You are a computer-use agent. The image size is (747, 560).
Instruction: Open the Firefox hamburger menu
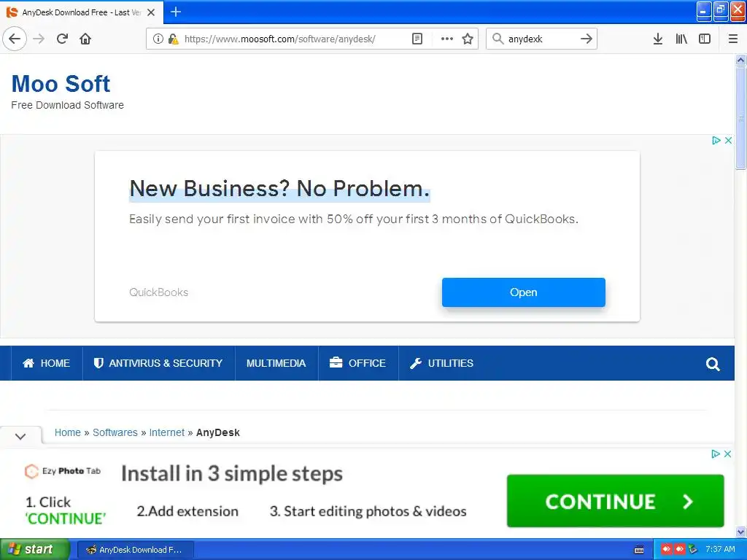click(733, 39)
